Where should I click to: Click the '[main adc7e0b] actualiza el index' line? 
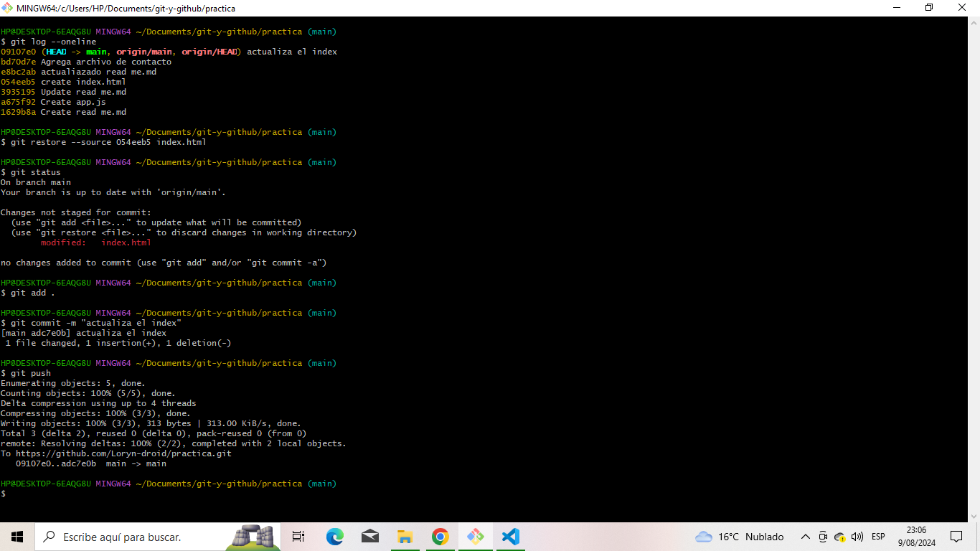83,333
